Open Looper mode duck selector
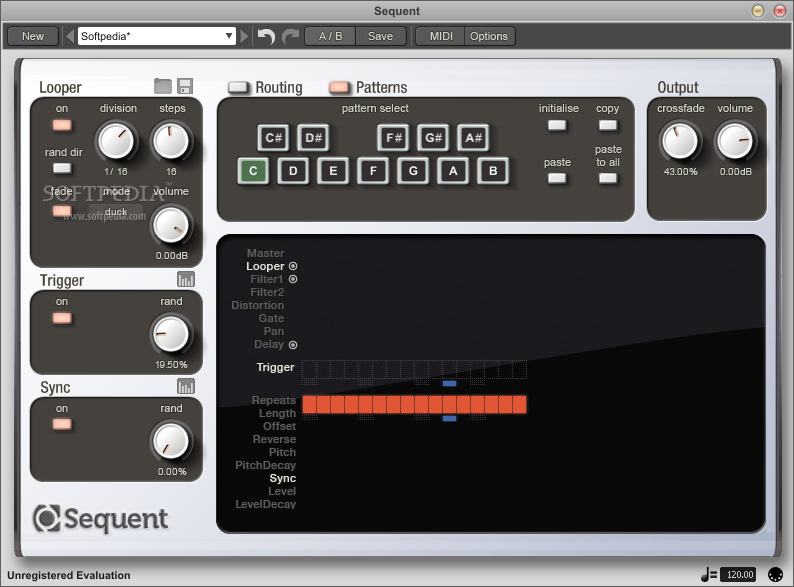This screenshot has height=587, width=794. tap(116, 212)
